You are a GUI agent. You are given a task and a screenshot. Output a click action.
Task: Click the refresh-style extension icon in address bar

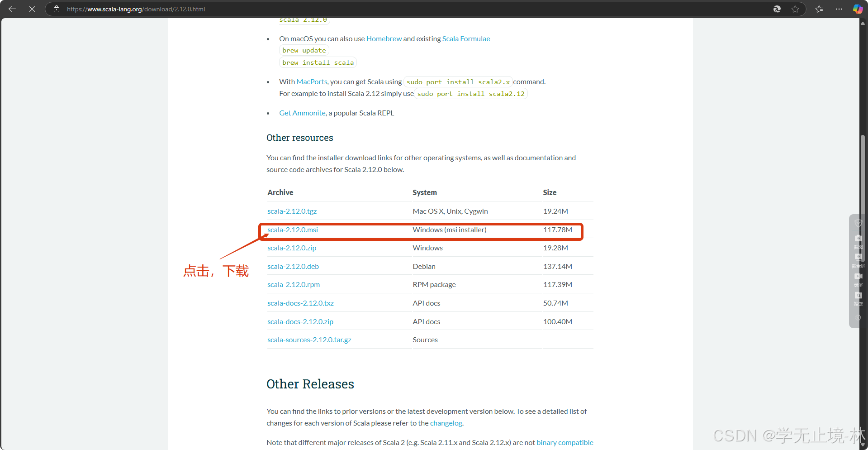777,9
